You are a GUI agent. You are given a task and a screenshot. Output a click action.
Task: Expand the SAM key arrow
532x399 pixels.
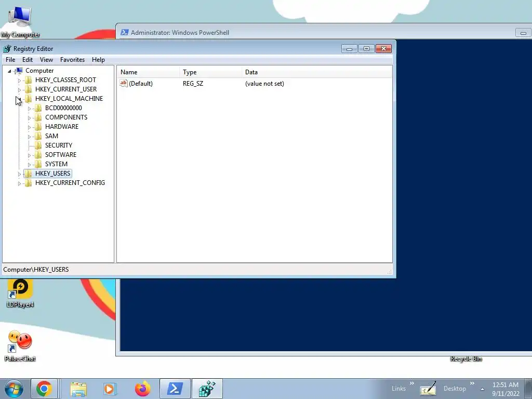pos(29,137)
